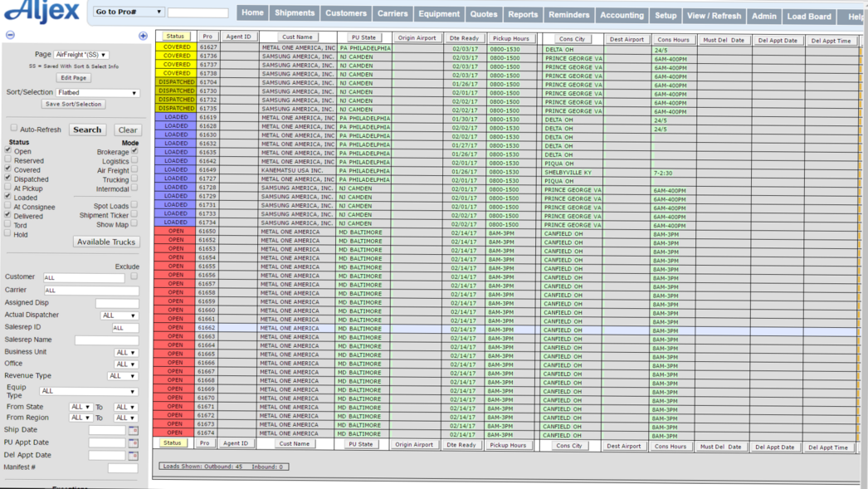
Task: Enable the Air Freight mode checkbox
Action: click(134, 169)
